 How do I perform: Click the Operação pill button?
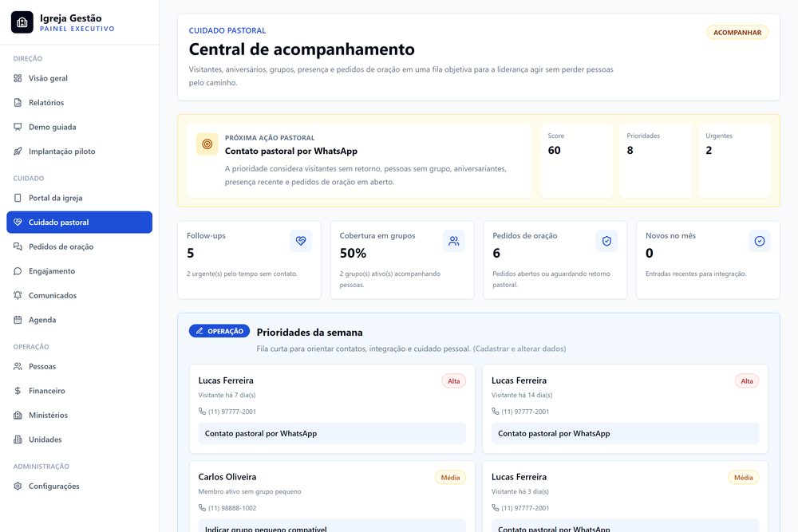click(219, 331)
